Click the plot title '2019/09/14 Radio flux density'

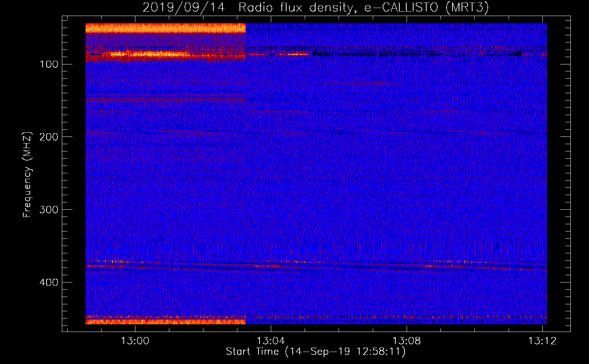point(316,7)
